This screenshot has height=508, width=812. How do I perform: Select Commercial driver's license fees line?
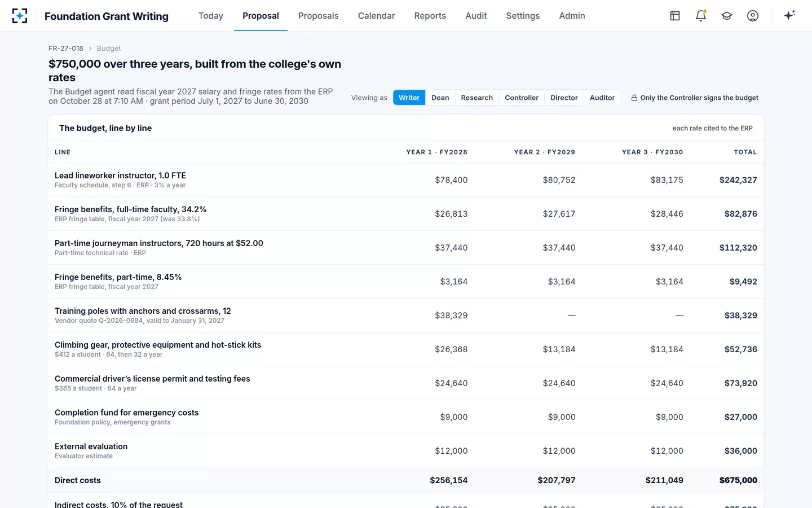(406, 383)
